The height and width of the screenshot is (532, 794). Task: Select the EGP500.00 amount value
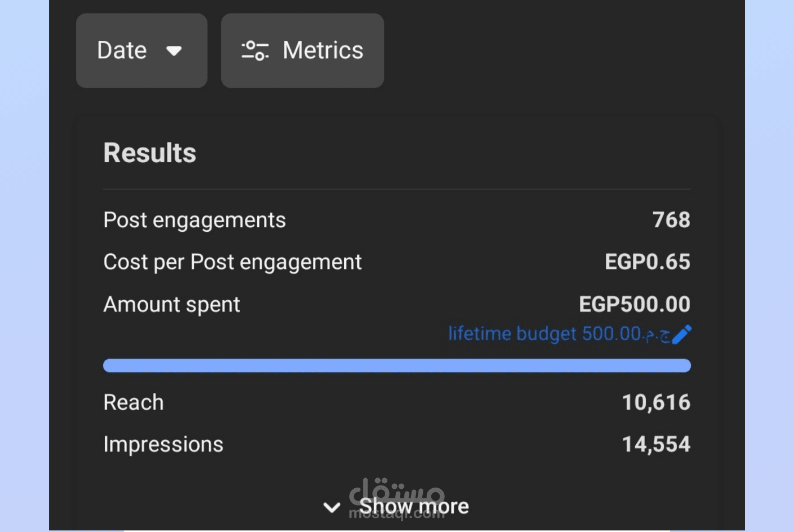635,304
